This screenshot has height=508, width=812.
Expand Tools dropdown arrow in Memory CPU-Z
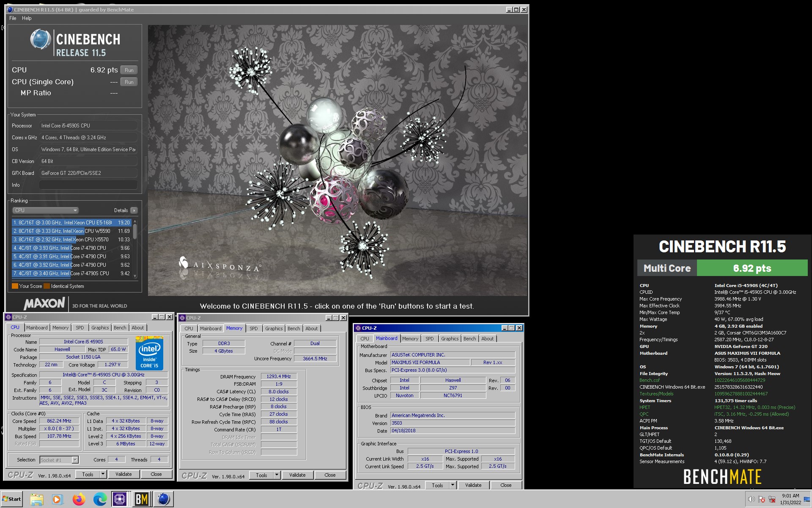[277, 475]
